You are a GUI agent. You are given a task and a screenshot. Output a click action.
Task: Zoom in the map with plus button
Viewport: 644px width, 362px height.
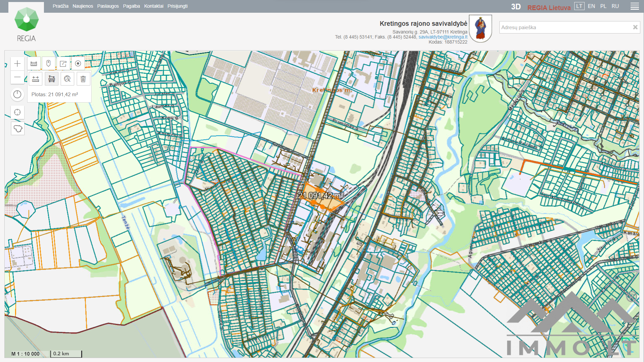(17, 64)
